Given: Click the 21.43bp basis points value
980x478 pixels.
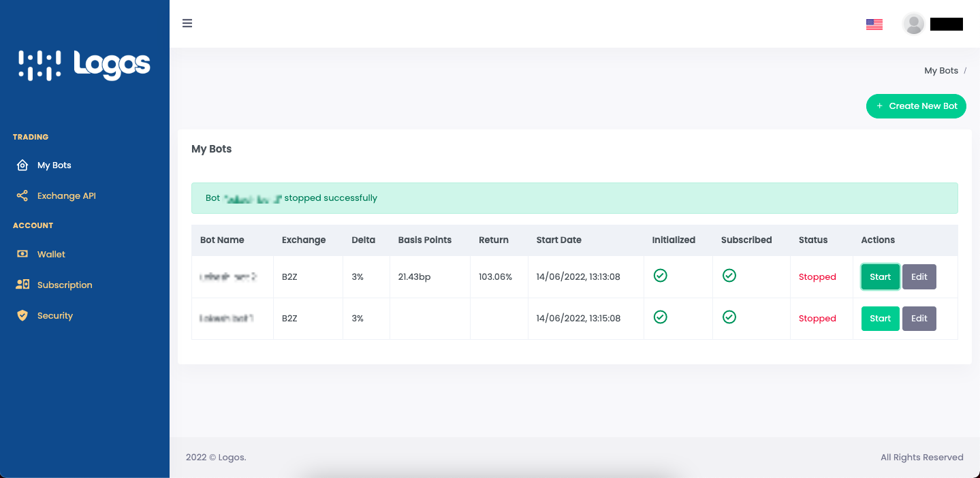Looking at the screenshot, I should point(415,277).
